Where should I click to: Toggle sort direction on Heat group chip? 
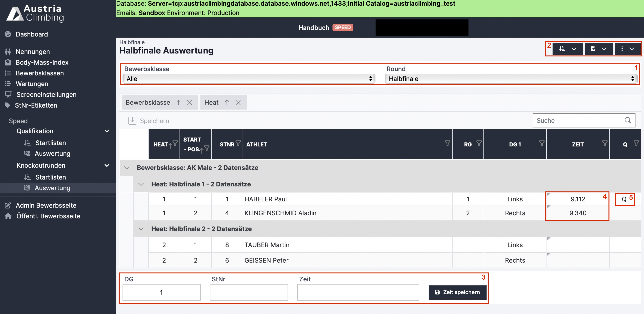click(x=227, y=102)
